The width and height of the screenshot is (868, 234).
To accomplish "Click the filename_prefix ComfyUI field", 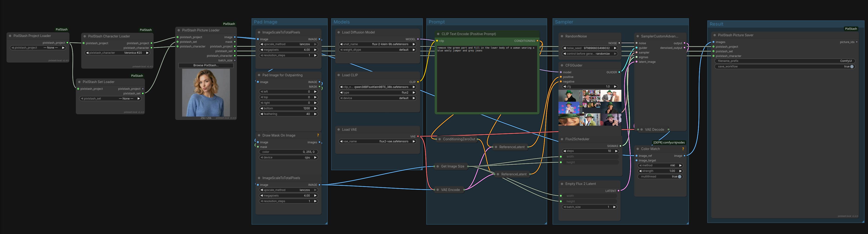I will pos(785,61).
